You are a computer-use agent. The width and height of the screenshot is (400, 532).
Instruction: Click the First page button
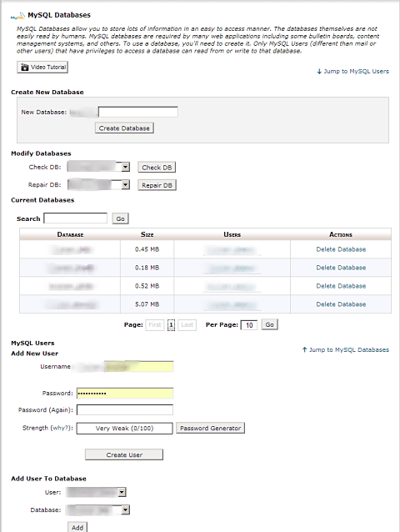pyautogui.click(x=155, y=325)
